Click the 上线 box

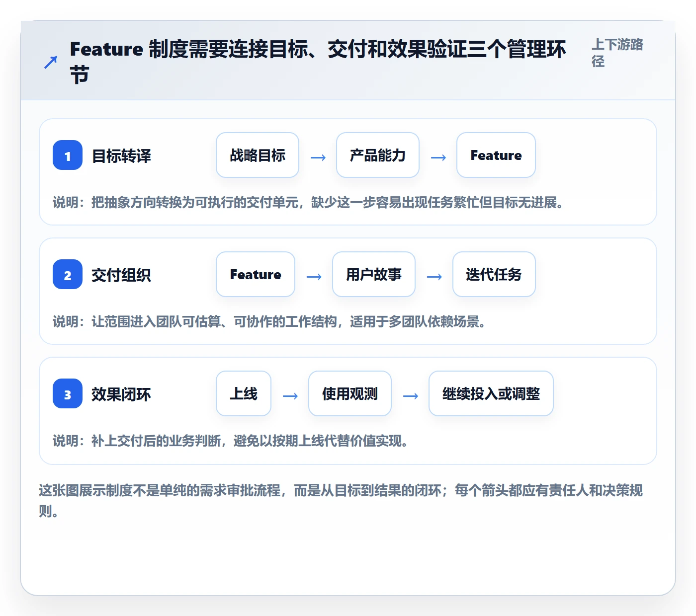click(244, 393)
